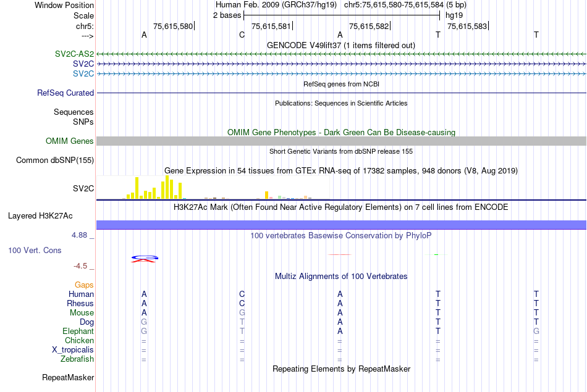587x392 pixels.
Task: Click the PhyloP Basewise Conservation title
Action: coord(341,236)
